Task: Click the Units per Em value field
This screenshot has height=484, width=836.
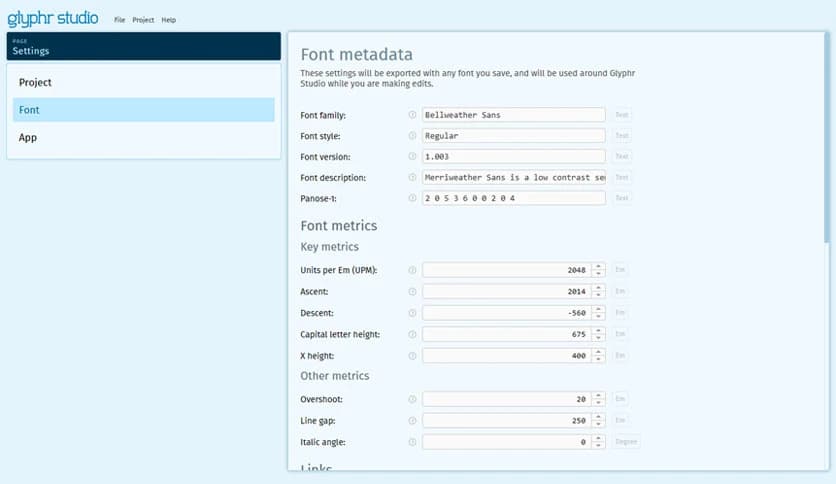Action: point(506,270)
